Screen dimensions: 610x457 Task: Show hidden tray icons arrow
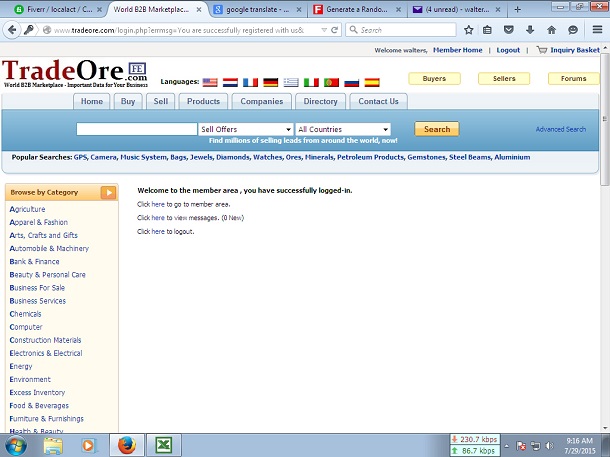point(507,446)
